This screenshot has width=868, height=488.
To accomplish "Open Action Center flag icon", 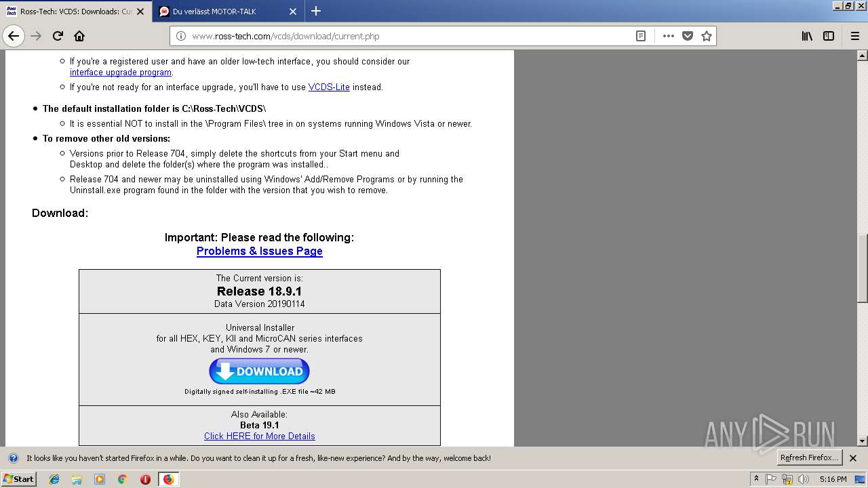I will pyautogui.click(x=771, y=479).
